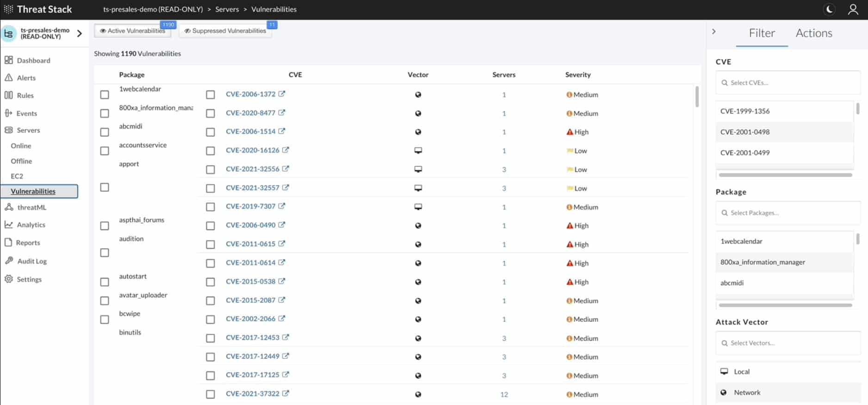Check the accountsservice package checkbox
868x405 pixels.
coord(105,151)
